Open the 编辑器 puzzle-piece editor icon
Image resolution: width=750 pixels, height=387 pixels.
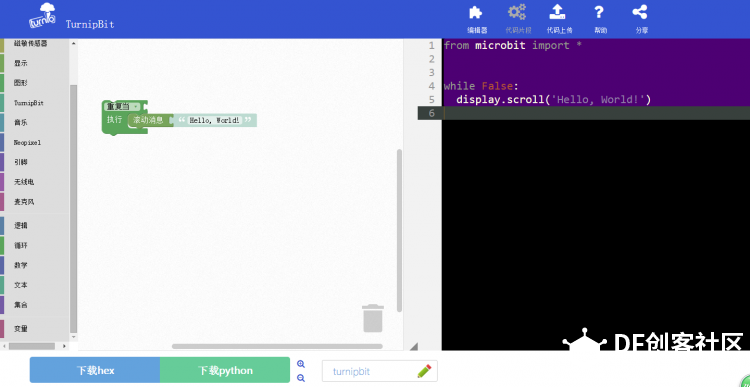[476, 19]
